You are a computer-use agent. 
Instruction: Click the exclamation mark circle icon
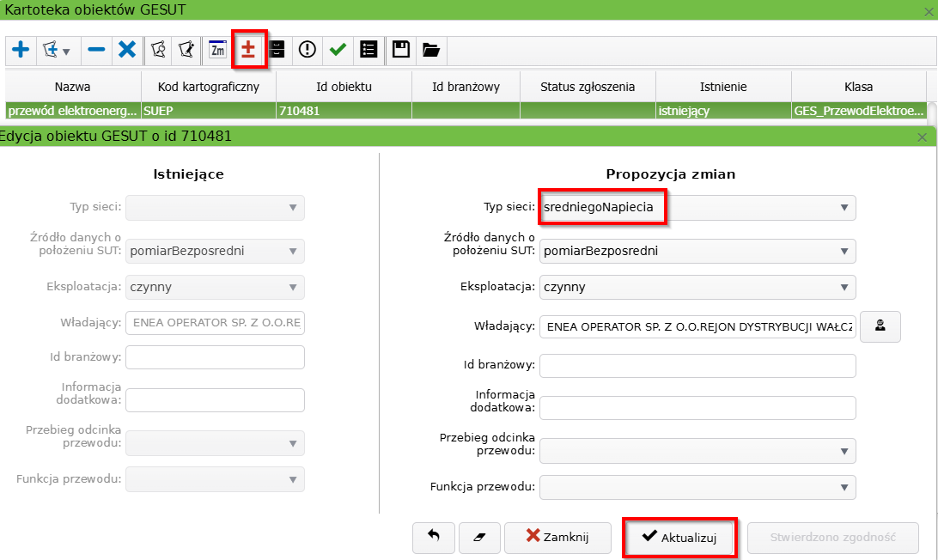point(307,50)
